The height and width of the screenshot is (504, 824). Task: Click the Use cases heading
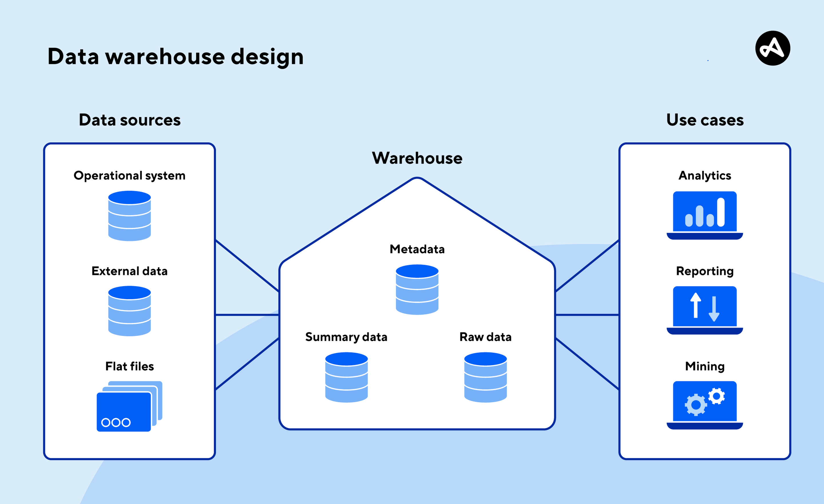click(705, 120)
